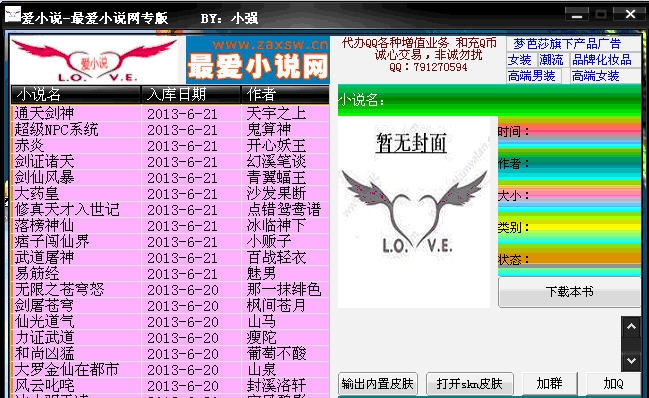Viewport: 649px width, 398px height.
Task: Click author 冰临神下
Action: pyautogui.click(x=276, y=225)
